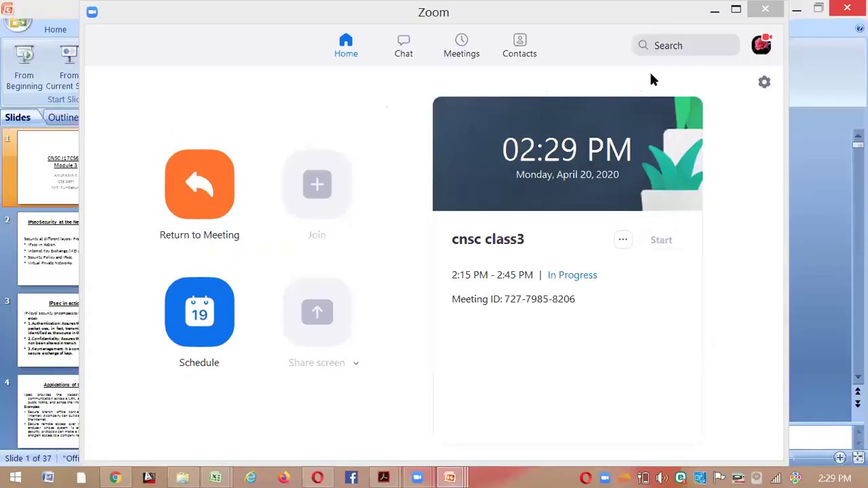Screen dimensions: 868x488
Task: Select slide 1 thumbnail in PowerPoint
Action: point(48,167)
